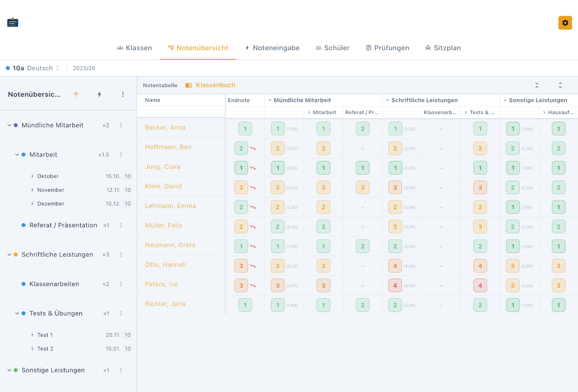Collapse all columns icon in table header

tap(537, 85)
